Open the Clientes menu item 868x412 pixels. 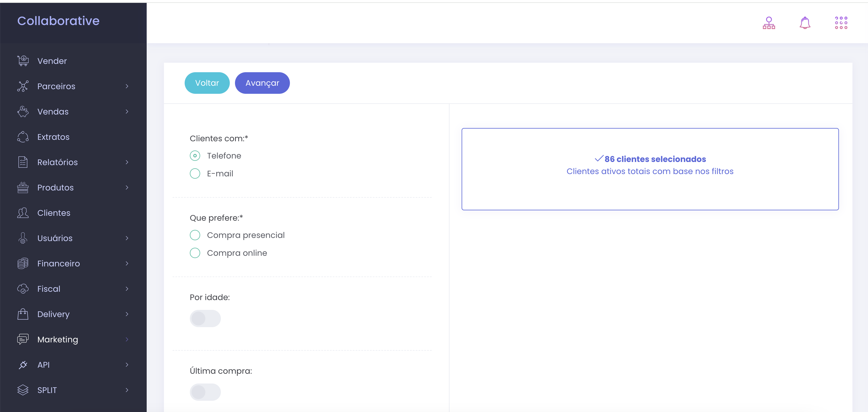click(73, 213)
